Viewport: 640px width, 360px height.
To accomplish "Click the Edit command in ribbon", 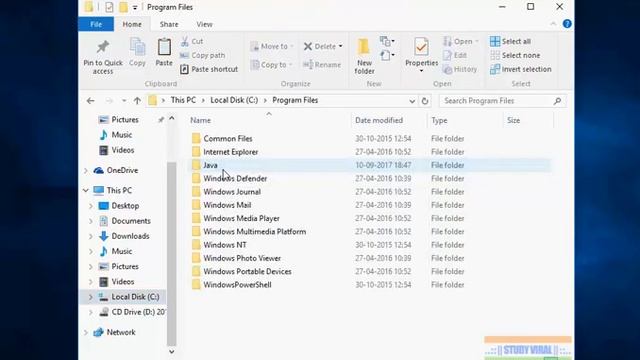I will [x=455, y=55].
